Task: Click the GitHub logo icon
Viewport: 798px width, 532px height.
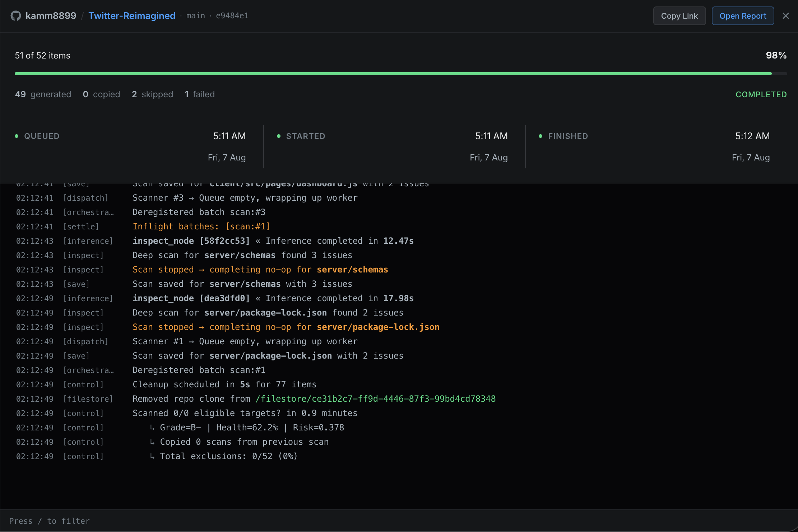Action: (x=16, y=16)
